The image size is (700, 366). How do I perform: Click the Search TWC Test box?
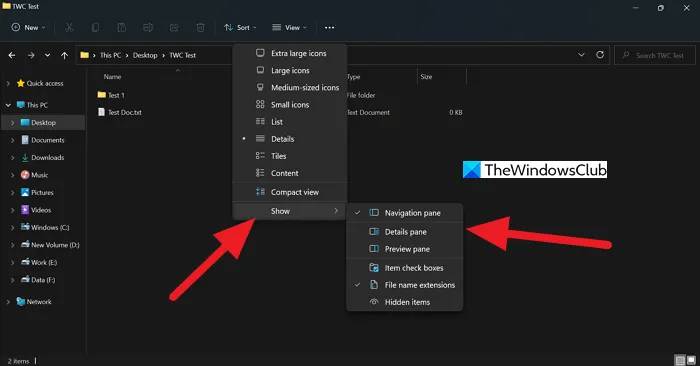pyautogui.click(x=655, y=55)
